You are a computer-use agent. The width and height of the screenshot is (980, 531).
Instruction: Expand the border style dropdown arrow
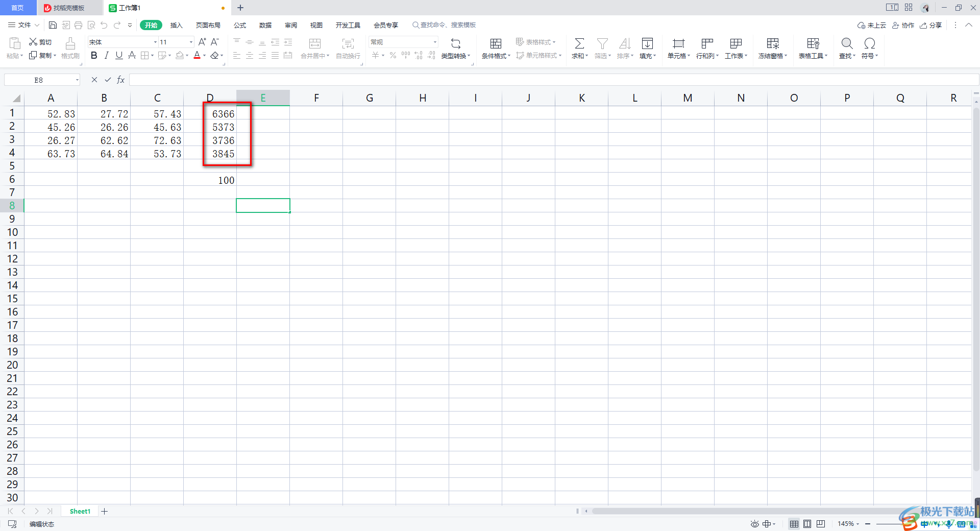click(x=152, y=55)
